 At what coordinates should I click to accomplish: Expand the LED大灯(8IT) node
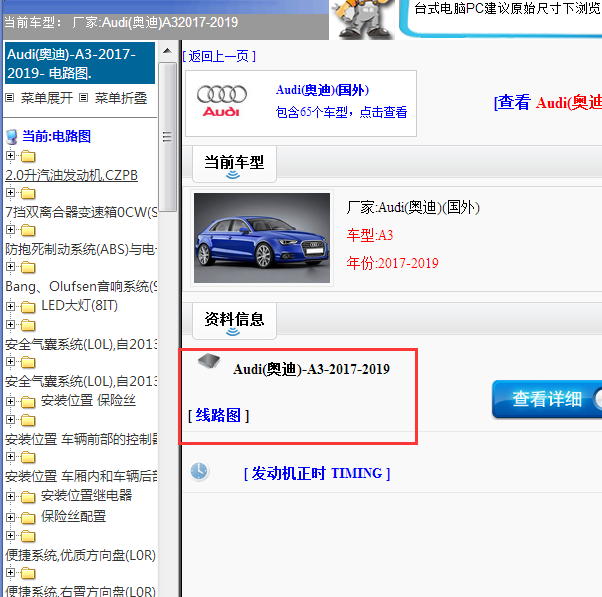pos(10,306)
